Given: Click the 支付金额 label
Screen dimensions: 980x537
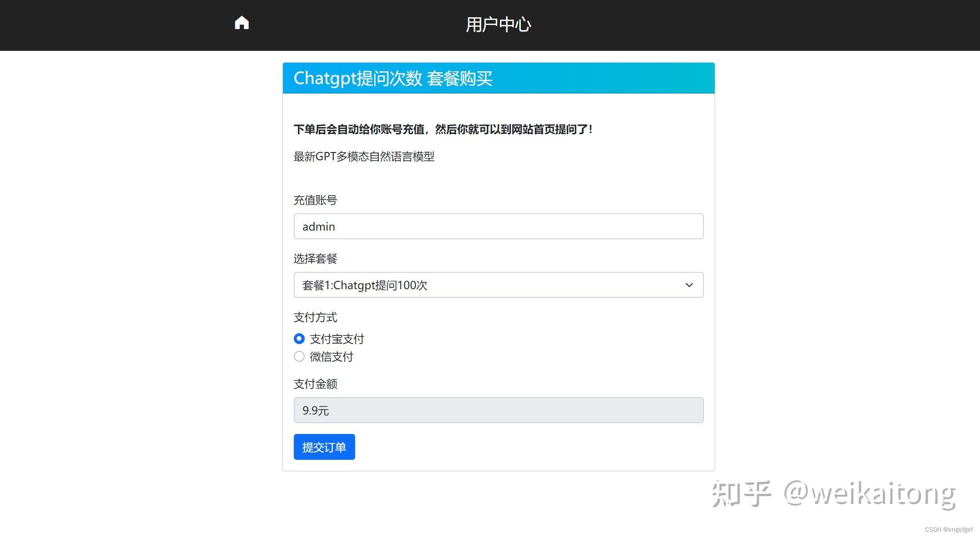Looking at the screenshot, I should click(x=315, y=384).
